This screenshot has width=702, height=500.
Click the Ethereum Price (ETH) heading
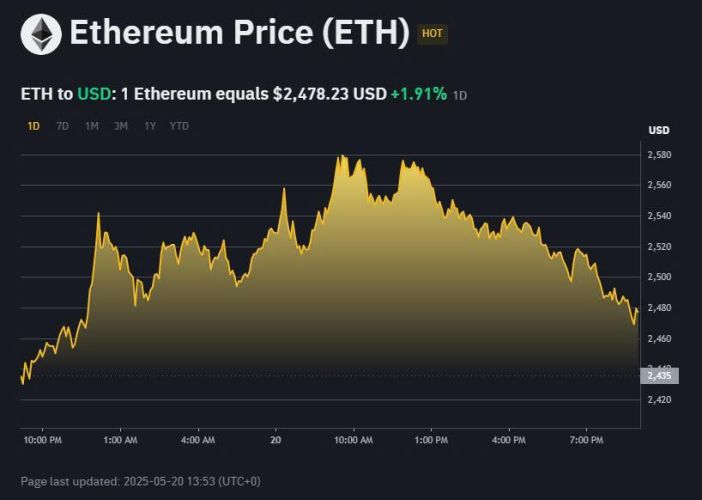[239, 34]
